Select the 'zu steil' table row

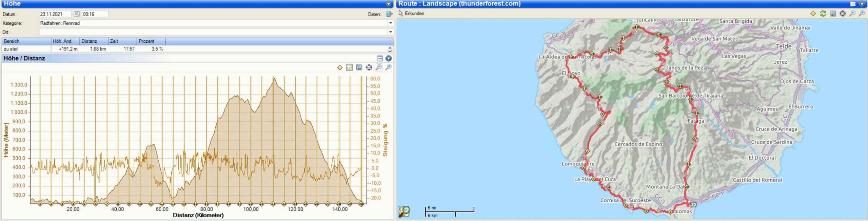[102, 49]
